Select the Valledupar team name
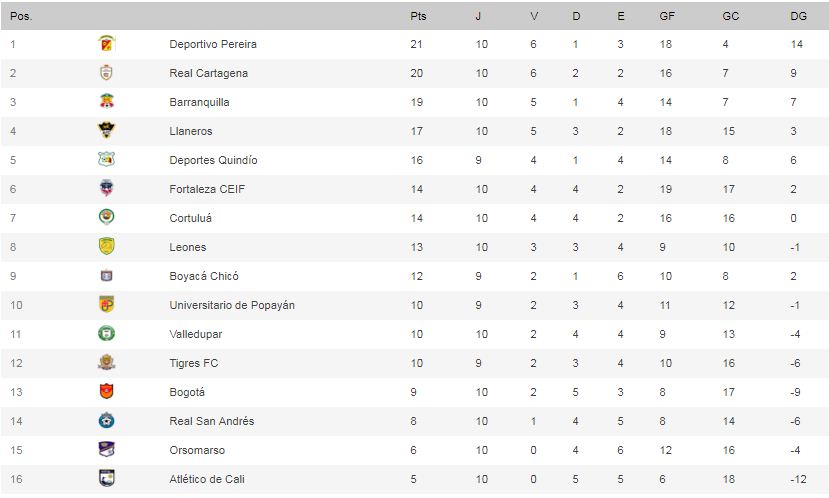Image resolution: width=829 pixels, height=498 pixels. (196, 334)
